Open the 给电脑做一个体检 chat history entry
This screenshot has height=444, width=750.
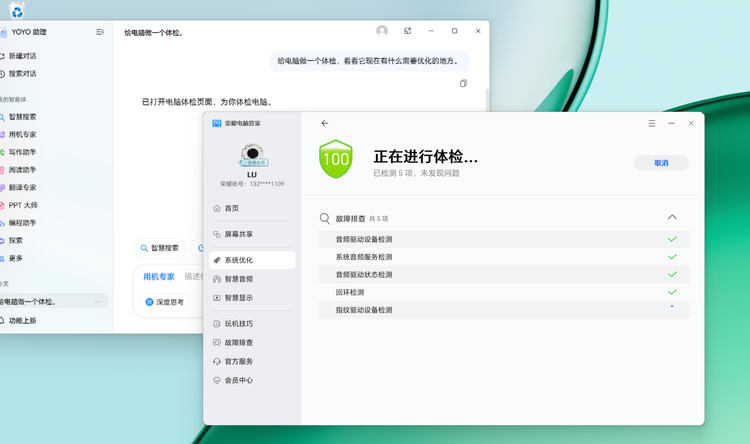coord(54,301)
